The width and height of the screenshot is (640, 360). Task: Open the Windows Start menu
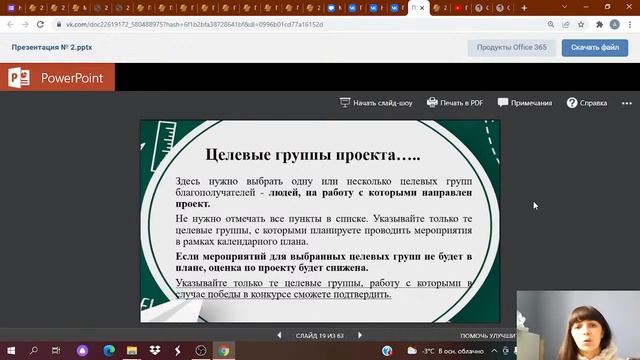coord(11,351)
